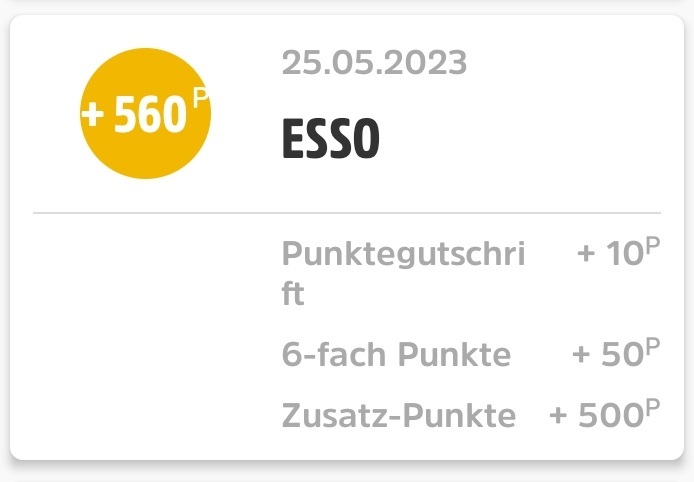
Task: Click the transaction date 25.05.2023
Action: click(374, 62)
